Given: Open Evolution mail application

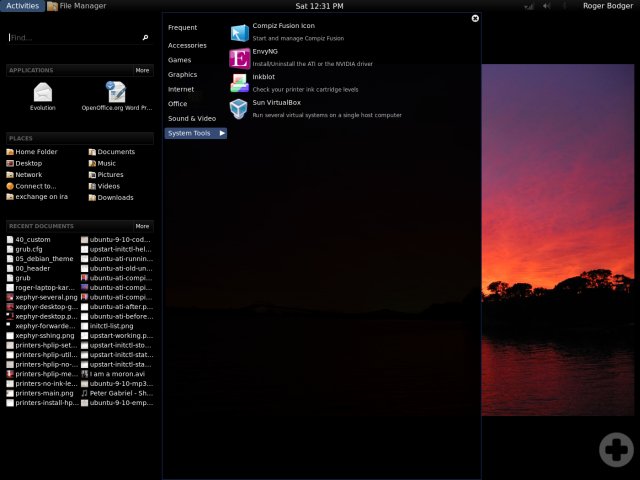Looking at the screenshot, I should [x=43, y=96].
